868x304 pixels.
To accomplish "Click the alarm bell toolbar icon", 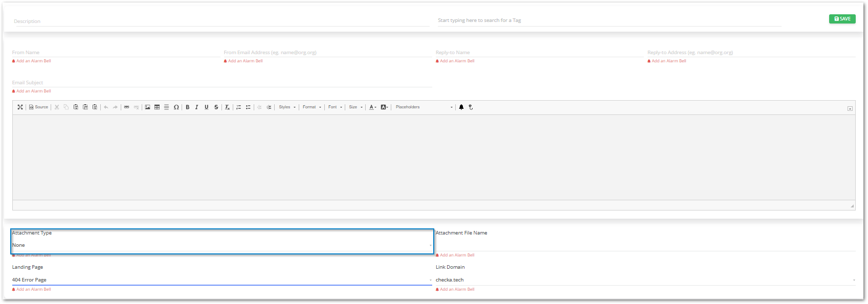I will [461, 107].
